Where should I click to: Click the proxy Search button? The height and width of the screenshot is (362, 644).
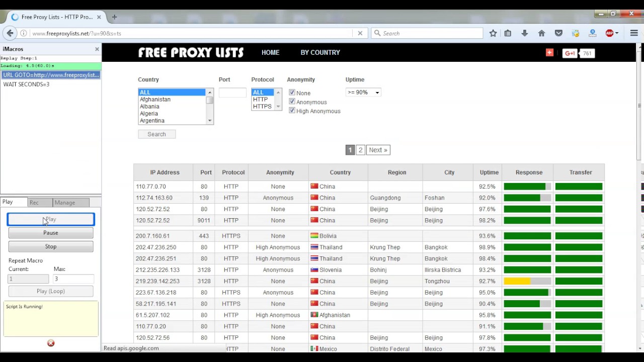click(157, 134)
